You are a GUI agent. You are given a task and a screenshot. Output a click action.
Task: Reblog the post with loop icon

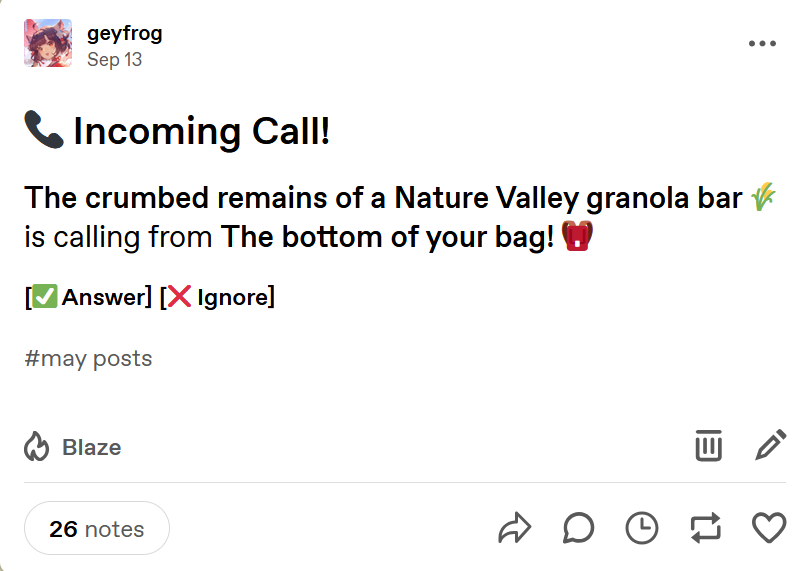tap(706, 528)
